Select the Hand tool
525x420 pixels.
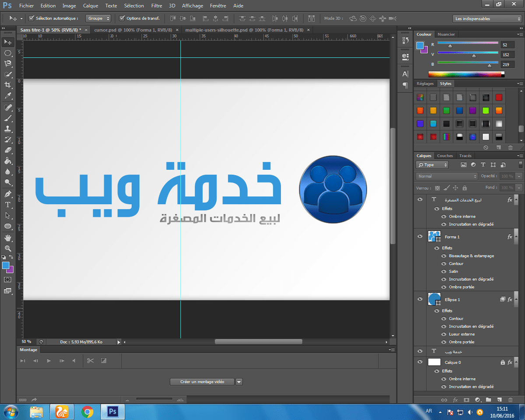[x=8, y=238]
